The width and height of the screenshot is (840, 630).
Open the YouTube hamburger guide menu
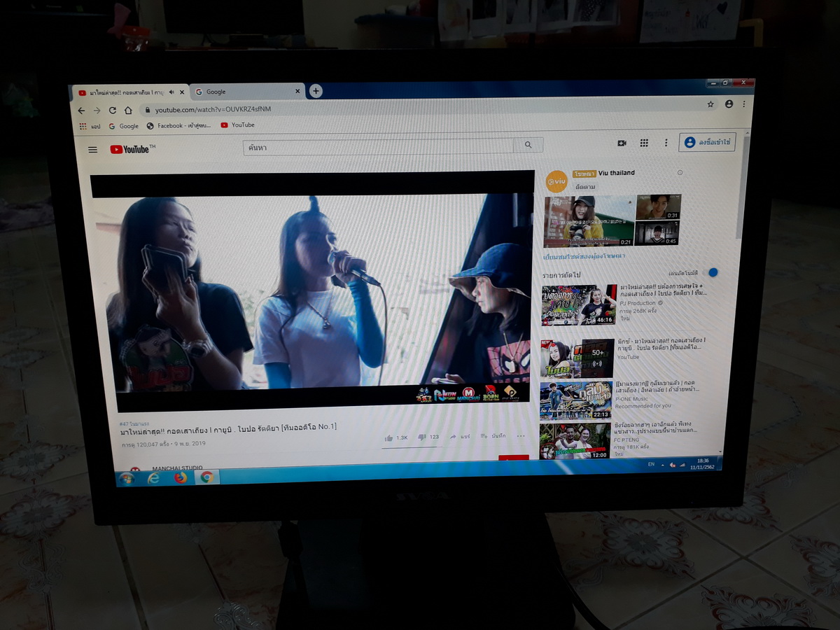coord(92,149)
